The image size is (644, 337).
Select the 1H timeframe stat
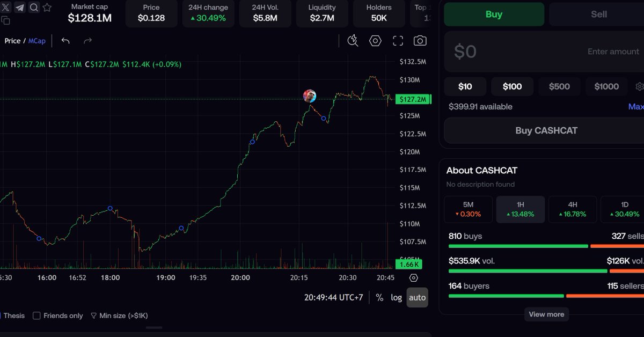point(520,209)
